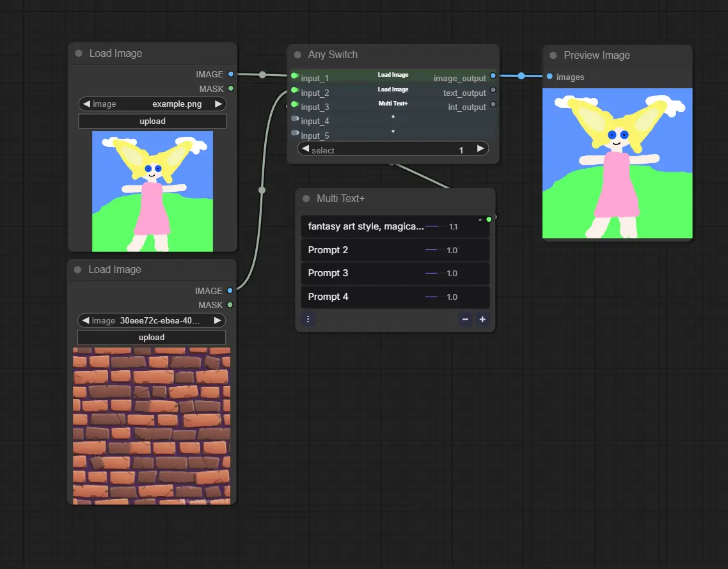
Task: Select the fantasy art style prompt field
Action: [x=365, y=226]
